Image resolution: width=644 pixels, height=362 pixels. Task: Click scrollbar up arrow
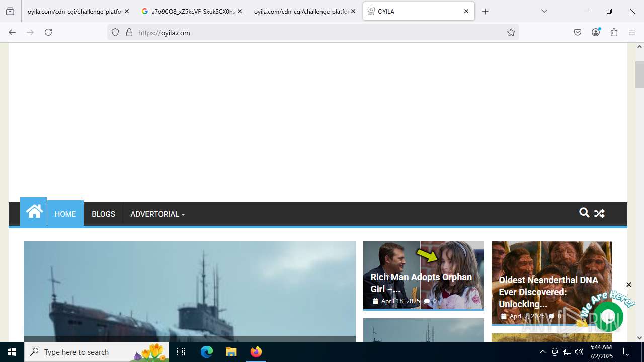(x=639, y=47)
